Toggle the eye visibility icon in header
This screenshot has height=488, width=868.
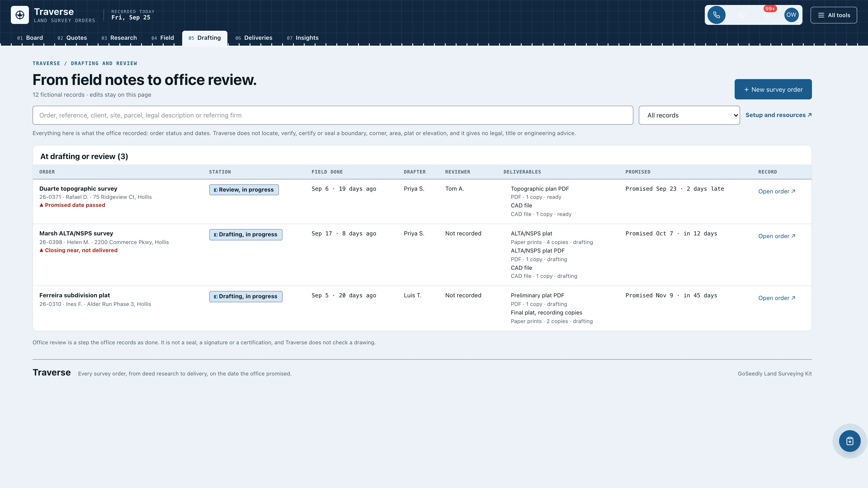[x=742, y=15]
